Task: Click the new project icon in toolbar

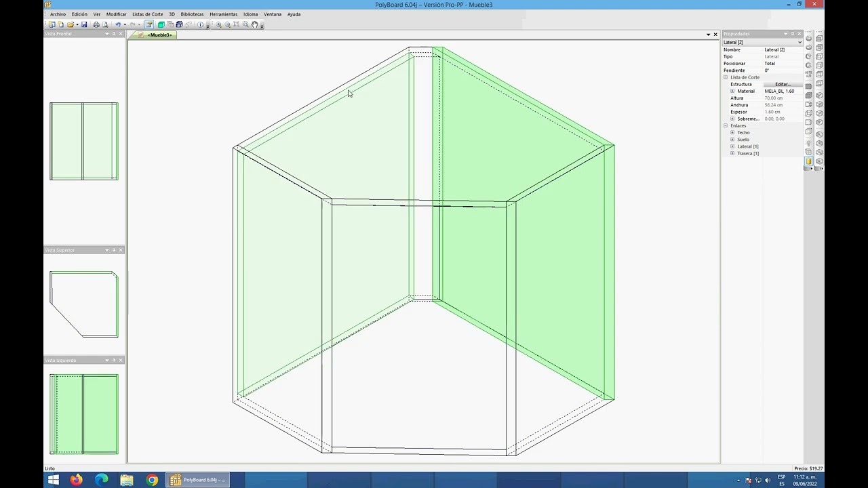Action: (x=52, y=24)
